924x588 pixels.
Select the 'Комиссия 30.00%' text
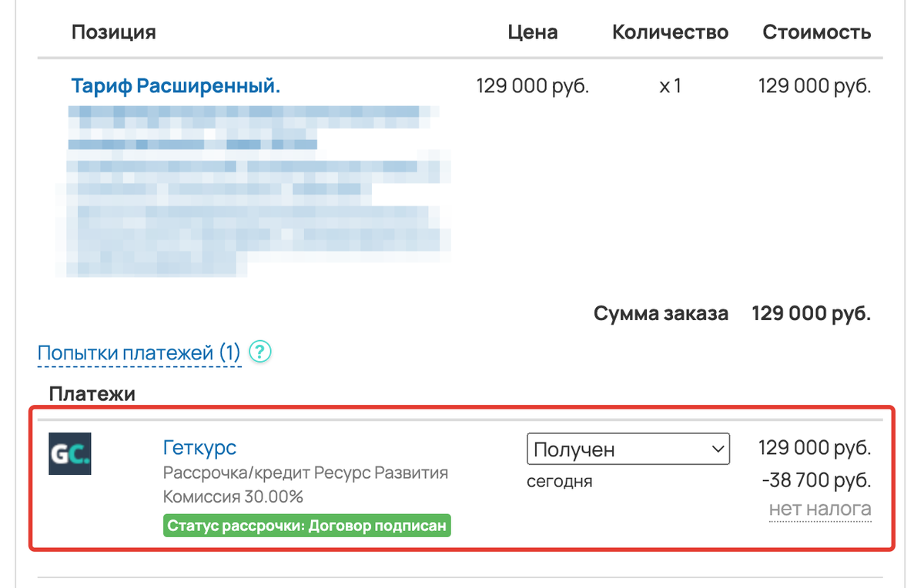(x=233, y=497)
